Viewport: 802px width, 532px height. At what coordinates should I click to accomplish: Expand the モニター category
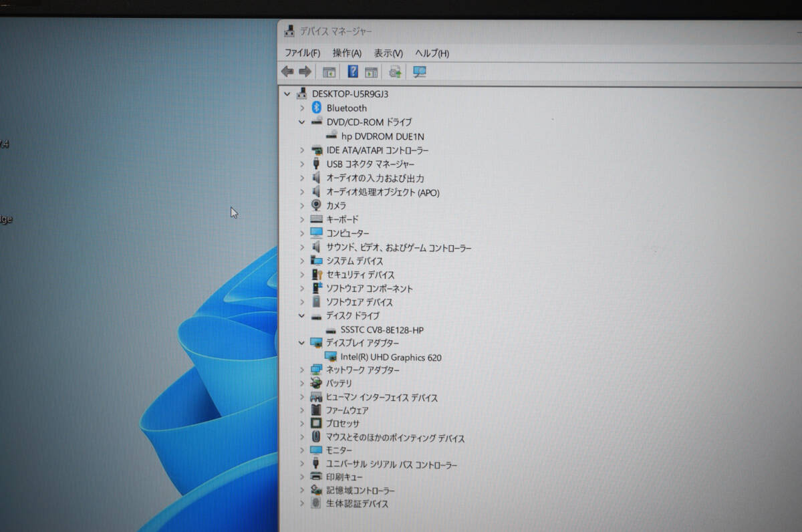coord(302,450)
